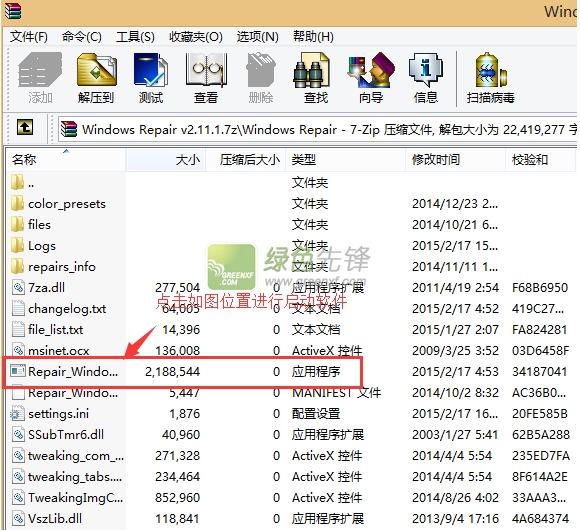
Task: Click the 测试 (Test) toolbar icon
Action: [151, 70]
